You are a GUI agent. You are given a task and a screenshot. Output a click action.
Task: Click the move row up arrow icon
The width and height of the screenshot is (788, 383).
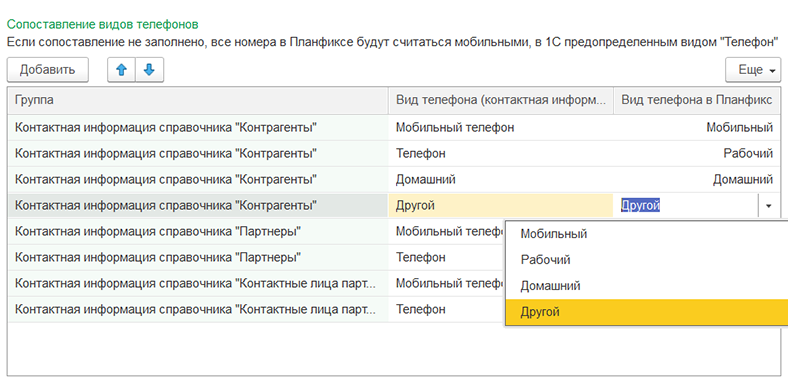tap(121, 70)
